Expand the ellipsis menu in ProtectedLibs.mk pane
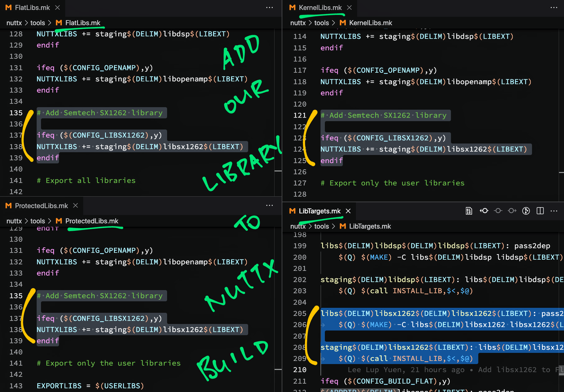This screenshot has width=564, height=392. (269, 206)
